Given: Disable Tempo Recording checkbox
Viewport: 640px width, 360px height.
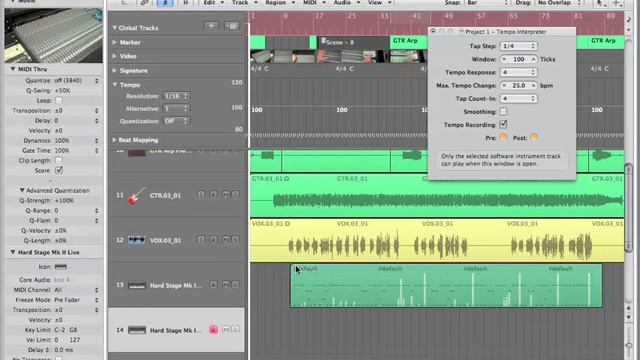Looking at the screenshot, I should 503,124.
